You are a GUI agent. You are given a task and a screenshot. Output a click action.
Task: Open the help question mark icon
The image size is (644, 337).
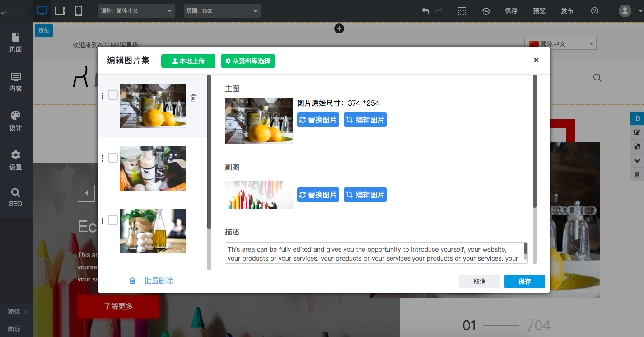(595, 11)
